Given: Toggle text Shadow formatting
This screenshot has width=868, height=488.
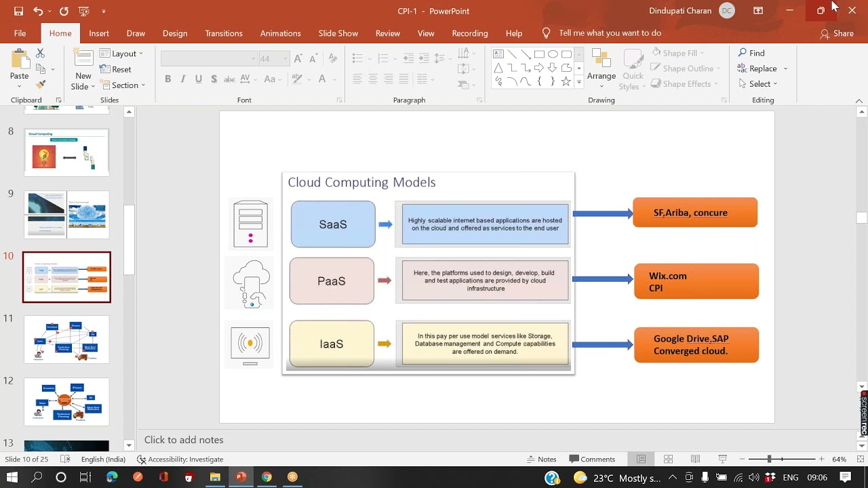Looking at the screenshot, I should click(x=214, y=79).
